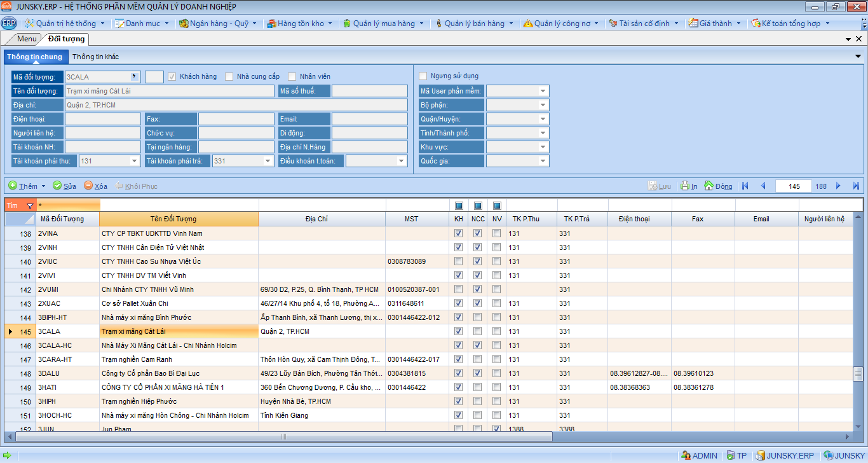Click the green Thêm (add) icon
The image size is (868, 463).
click(x=13, y=186)
